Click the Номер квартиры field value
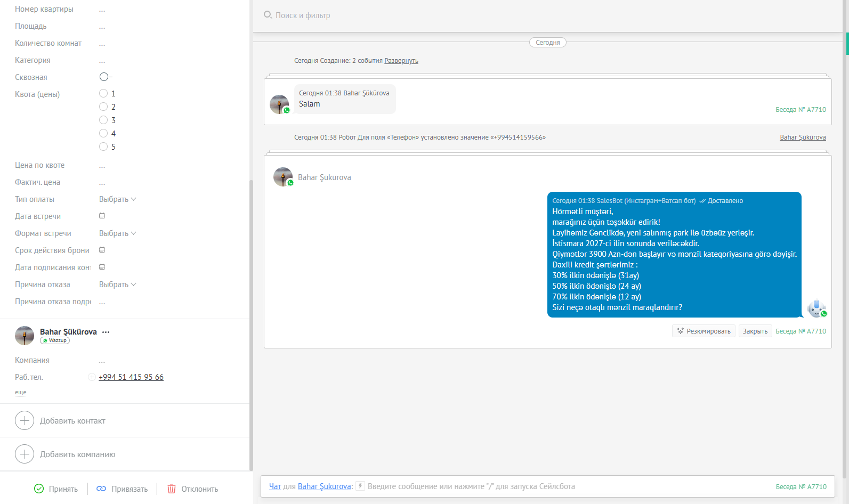 pyautogui.click(x=102, y=10)
